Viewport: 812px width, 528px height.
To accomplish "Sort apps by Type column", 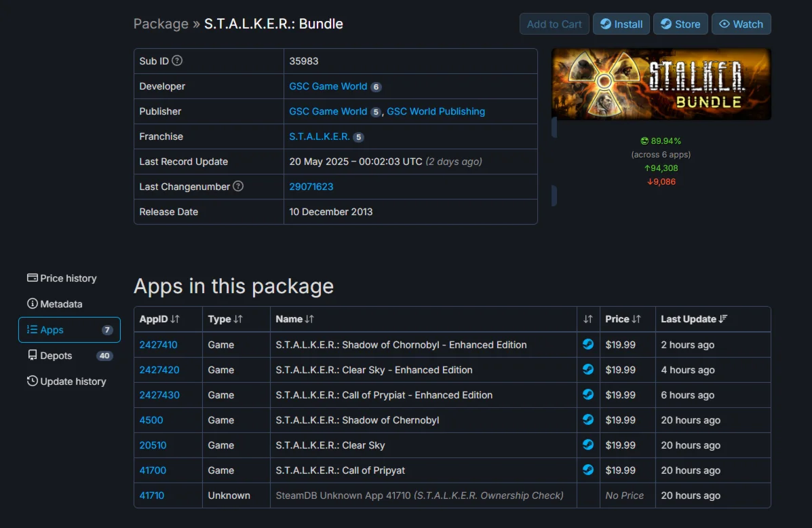I will [x=225, y=319].
